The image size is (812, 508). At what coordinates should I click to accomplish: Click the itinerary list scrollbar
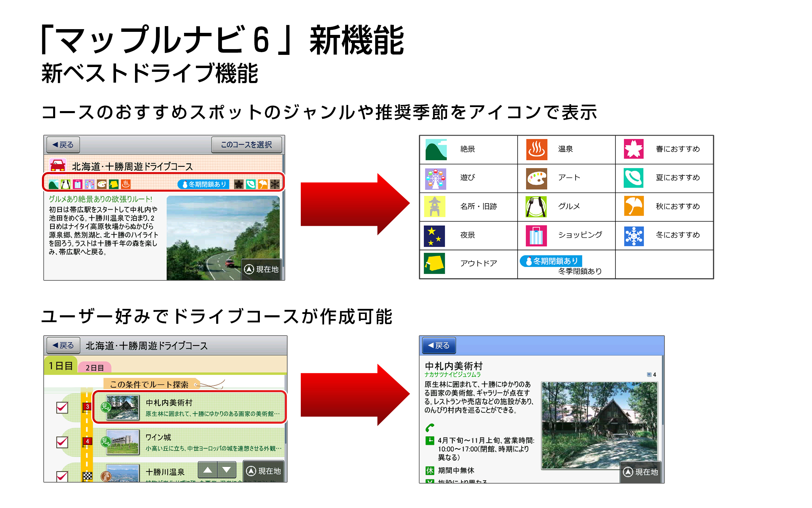(286, 410)
